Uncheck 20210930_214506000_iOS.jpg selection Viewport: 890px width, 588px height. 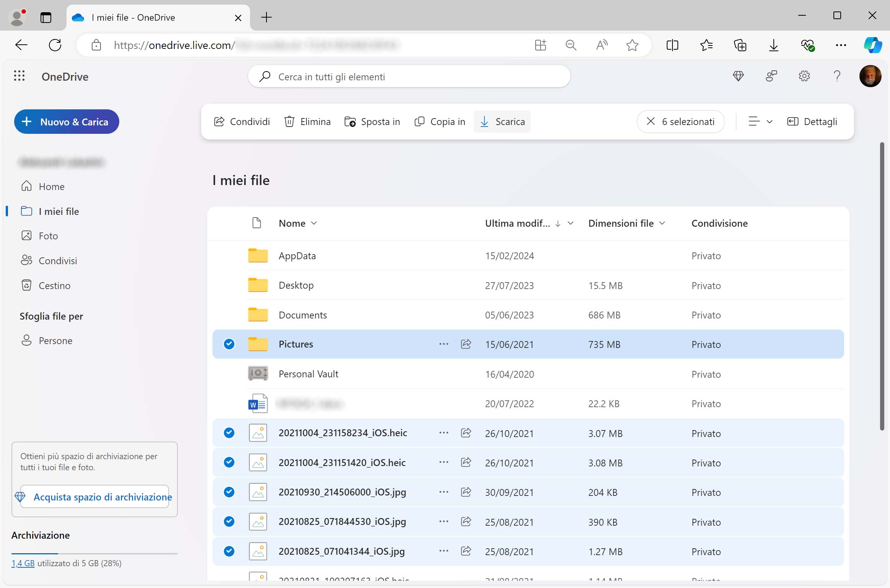point(229,492)
